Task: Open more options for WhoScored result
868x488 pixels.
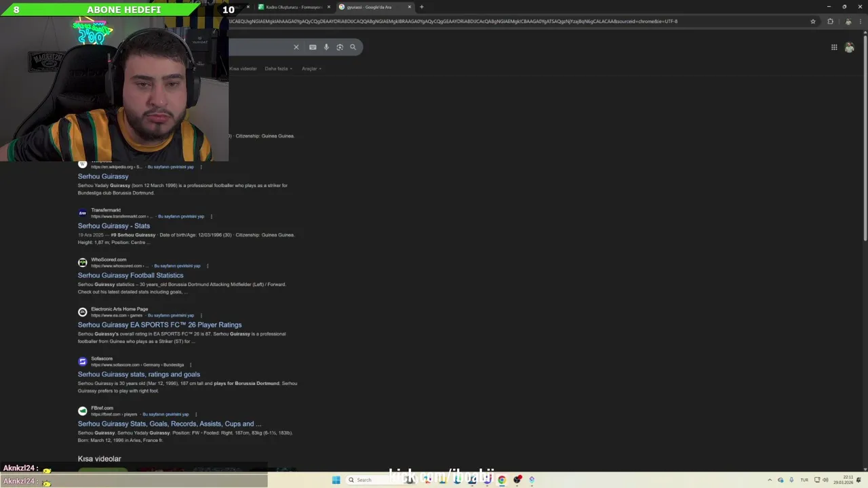Action: [208, 266]
